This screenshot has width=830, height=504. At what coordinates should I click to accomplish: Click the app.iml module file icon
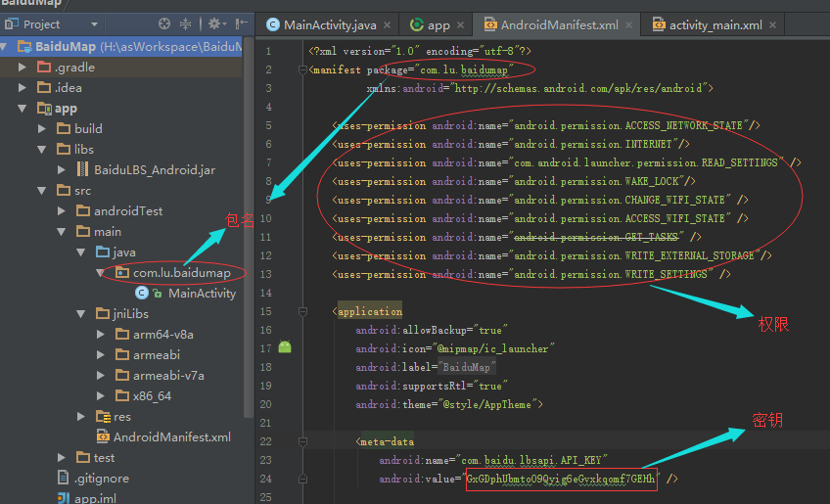pyautogui.click(x=63, y=498)
